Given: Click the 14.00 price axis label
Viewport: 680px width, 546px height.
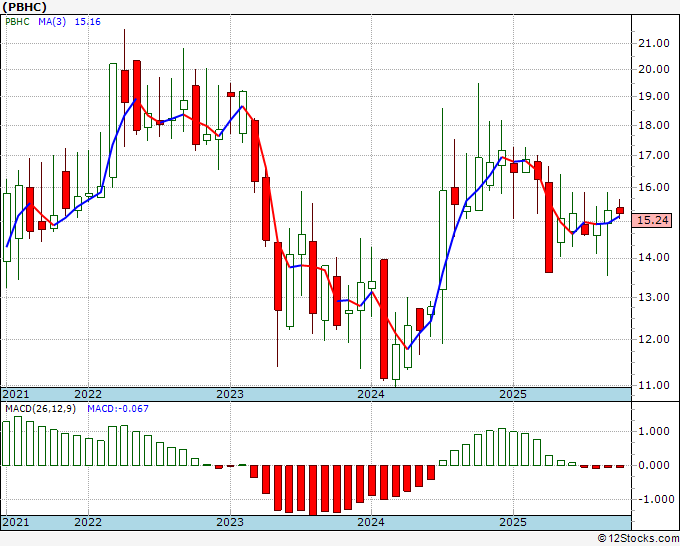Looking at the screenshot, I should (x=654, y=258).
